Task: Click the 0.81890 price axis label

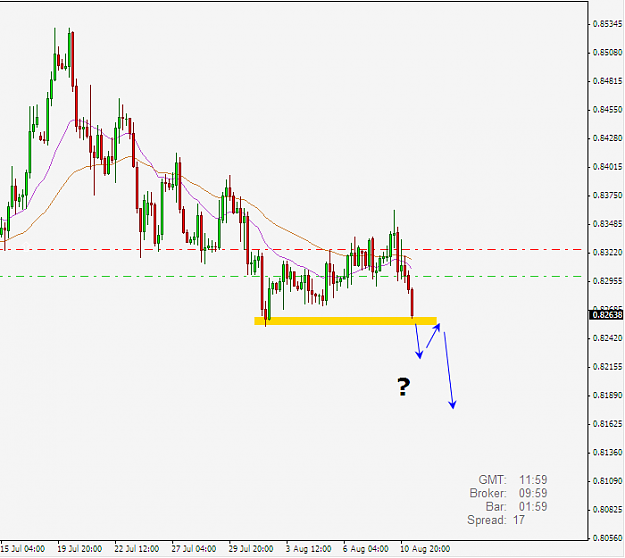Action: tap(607, 395)
